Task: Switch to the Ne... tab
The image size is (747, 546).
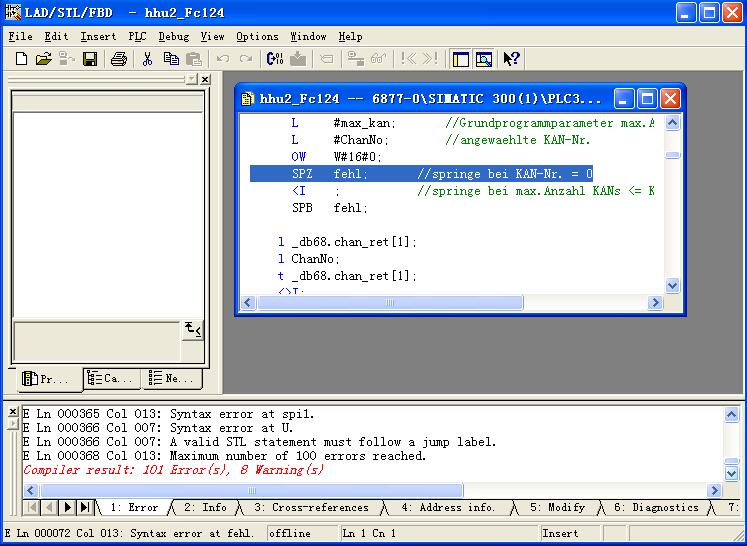Action: (x=172, y=378)
